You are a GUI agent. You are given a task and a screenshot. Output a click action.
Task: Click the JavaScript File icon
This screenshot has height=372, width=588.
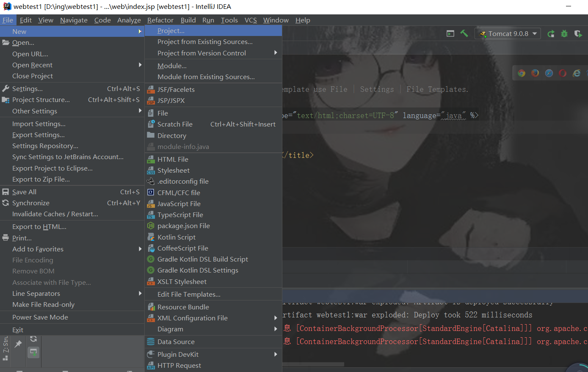point(151,204)
